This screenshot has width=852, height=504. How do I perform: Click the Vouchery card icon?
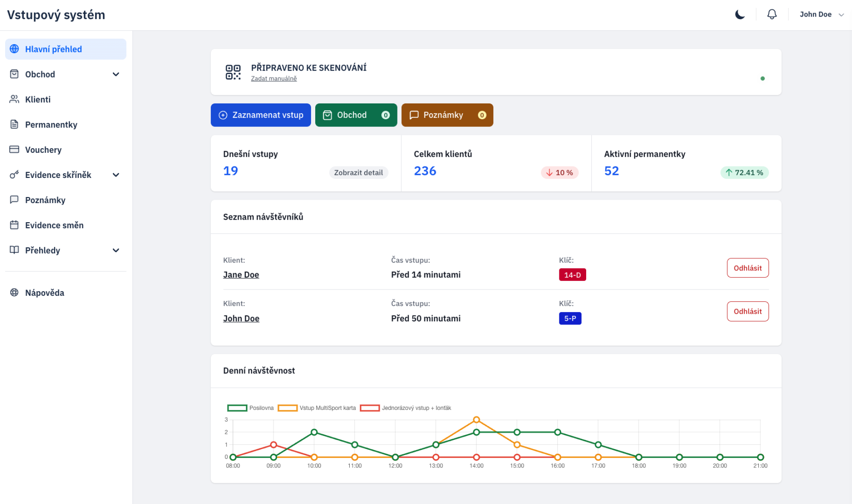(x=14, y=149)
